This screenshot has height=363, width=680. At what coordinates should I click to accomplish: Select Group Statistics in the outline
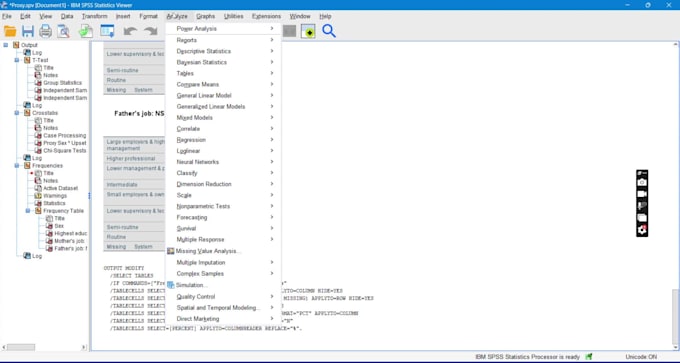pos(62,83)
